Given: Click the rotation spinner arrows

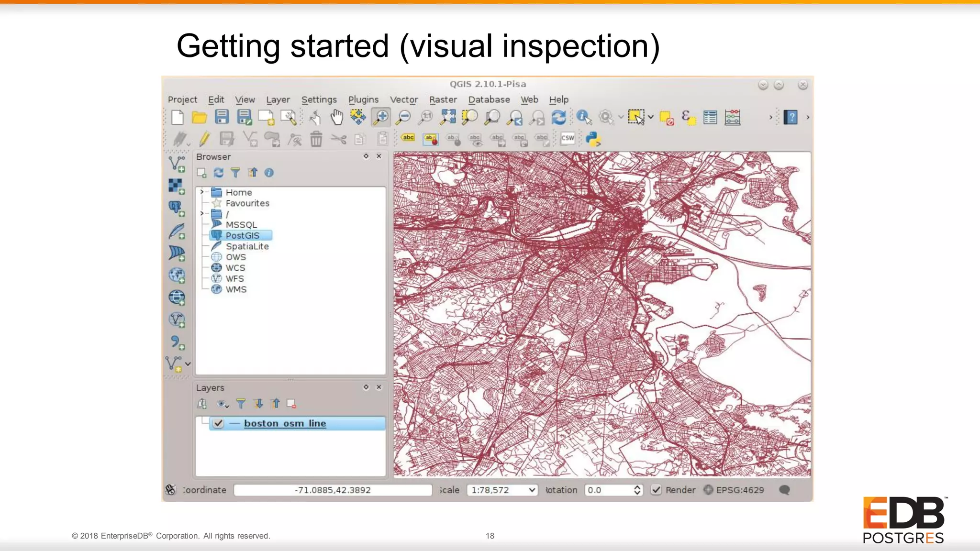Looking at the screenshot, I should tap(637, 490).
